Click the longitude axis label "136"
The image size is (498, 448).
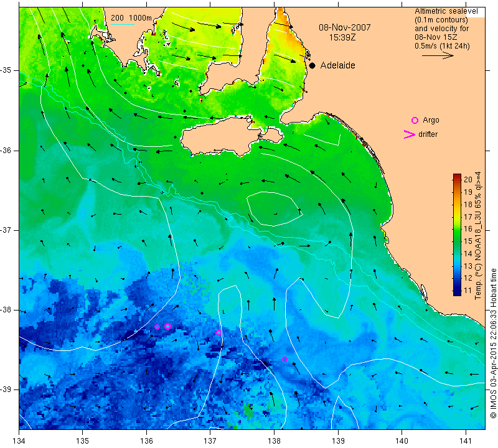146,441
